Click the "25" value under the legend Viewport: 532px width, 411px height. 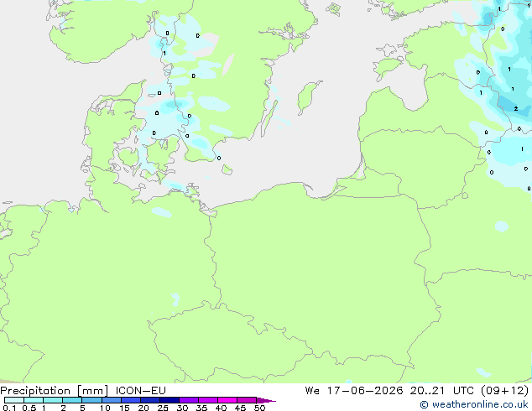click(x=163, y=408)
